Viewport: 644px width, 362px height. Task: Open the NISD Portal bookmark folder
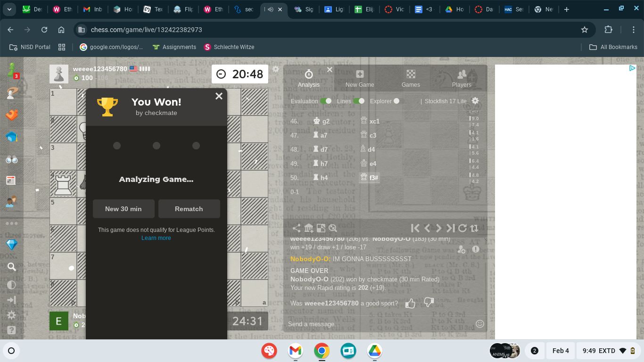click(29, 47)
